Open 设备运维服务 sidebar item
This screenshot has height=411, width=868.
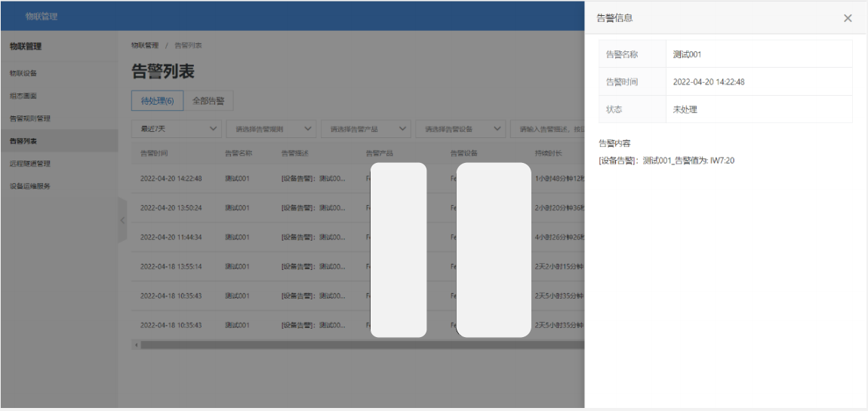[30, 186]
